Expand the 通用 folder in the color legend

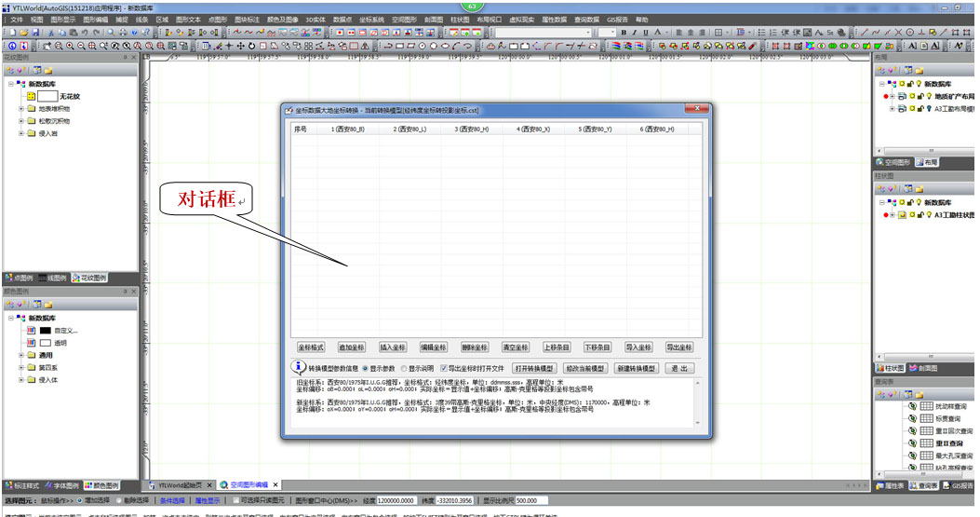pos(20,355)
